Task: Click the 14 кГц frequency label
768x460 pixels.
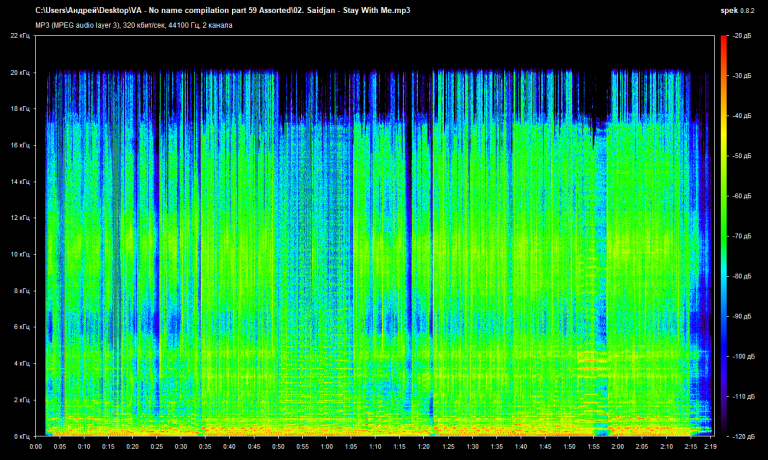Action: coord(21,182)
